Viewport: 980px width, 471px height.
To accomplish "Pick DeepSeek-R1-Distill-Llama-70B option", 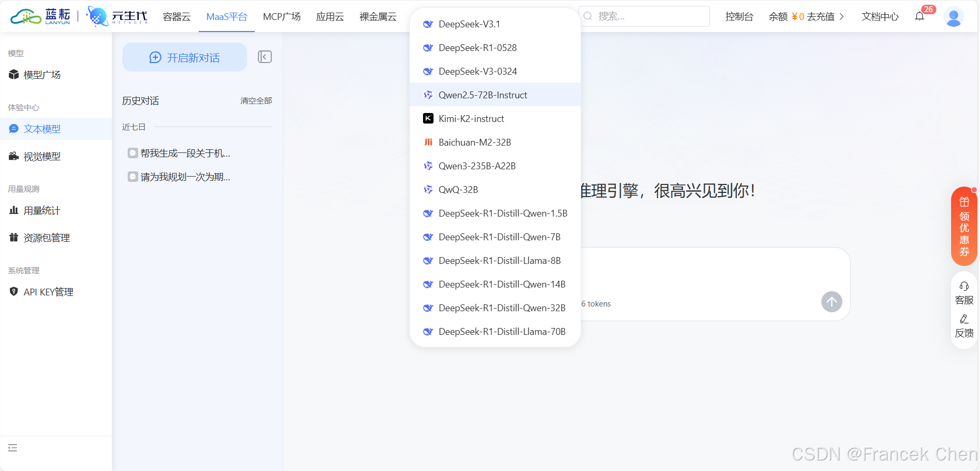I will click(495, 331).
